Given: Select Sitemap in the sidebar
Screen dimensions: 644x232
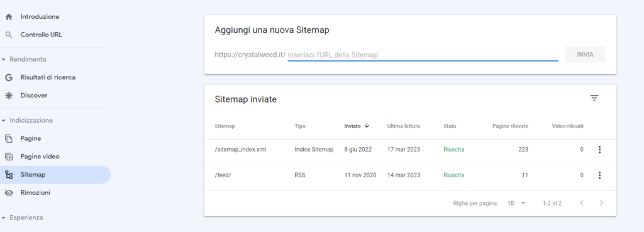Looking at the screenshot, I should coord(55,175).
